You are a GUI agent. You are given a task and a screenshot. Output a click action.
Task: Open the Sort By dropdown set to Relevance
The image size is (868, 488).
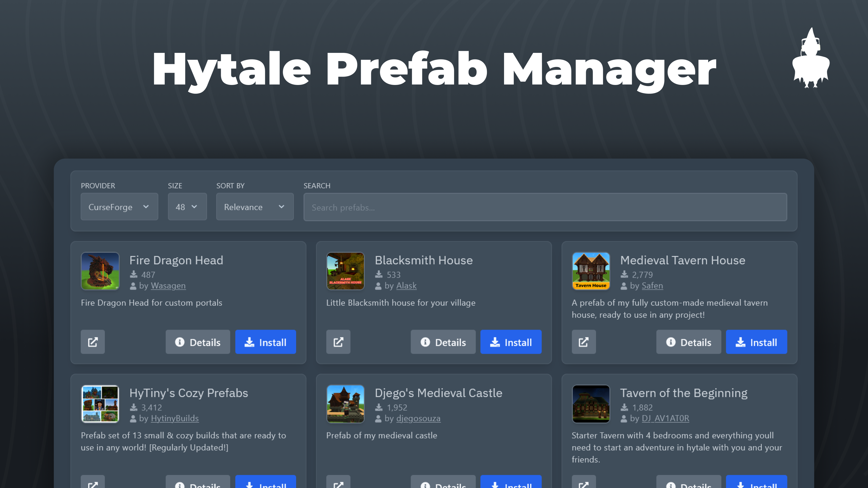point(255,207)
